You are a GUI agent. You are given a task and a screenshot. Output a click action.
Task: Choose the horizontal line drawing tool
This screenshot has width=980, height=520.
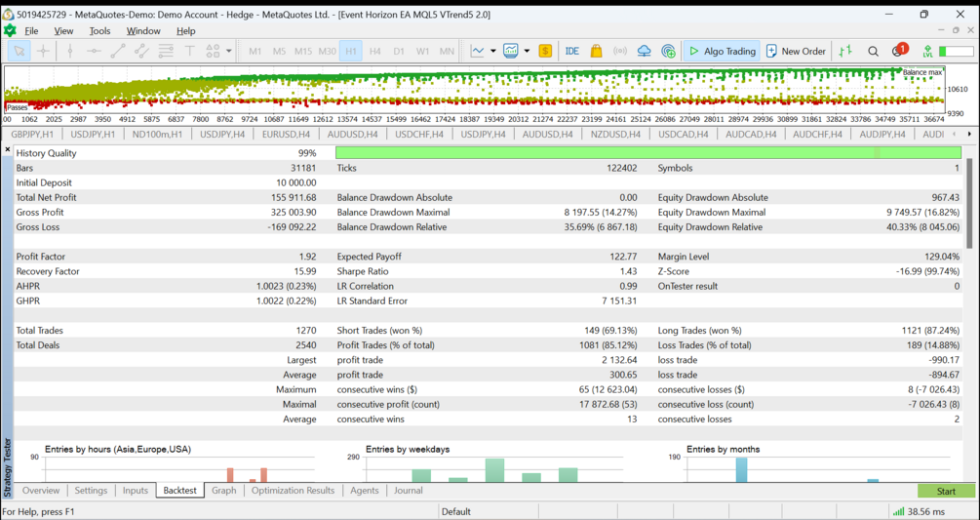point(94,52)
